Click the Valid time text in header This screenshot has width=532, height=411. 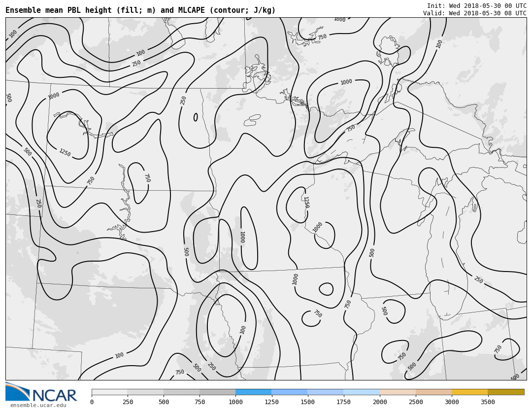(x=474, y=13)
